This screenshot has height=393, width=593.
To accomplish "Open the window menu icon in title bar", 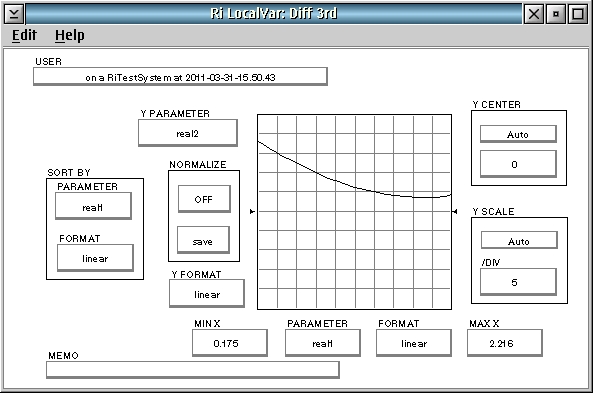I will [14, 14].
